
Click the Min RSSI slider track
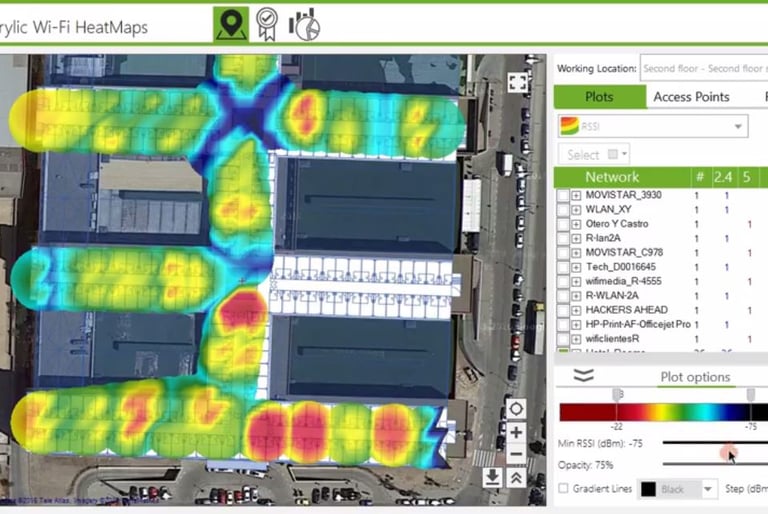click(x=715, y=442)
